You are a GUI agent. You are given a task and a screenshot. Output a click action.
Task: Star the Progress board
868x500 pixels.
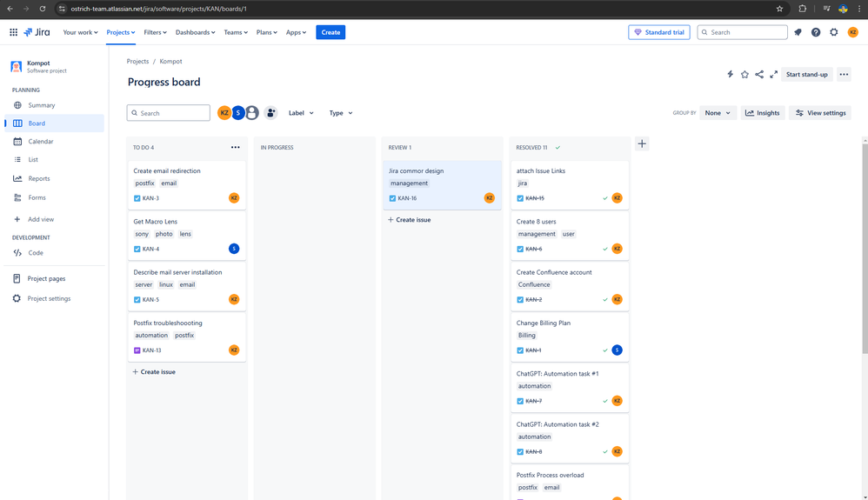click(744, 74)
